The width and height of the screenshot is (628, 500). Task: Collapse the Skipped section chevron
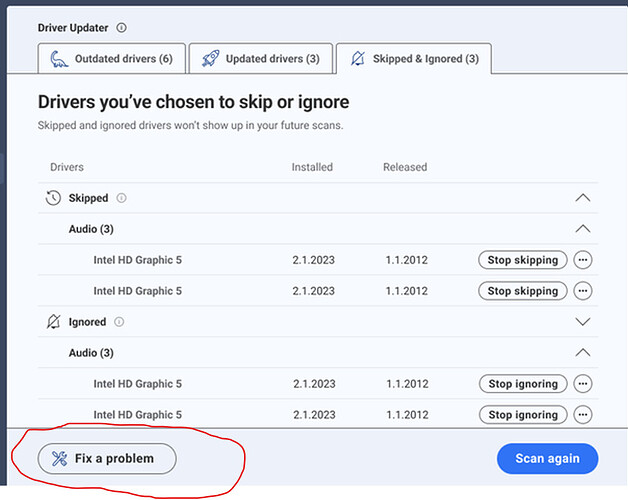(x=583, y=198)
